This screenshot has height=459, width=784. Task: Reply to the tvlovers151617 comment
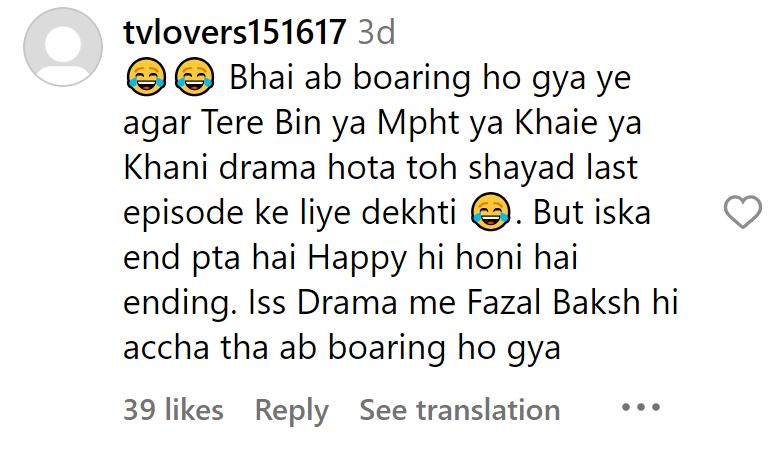tap(292, 411)
